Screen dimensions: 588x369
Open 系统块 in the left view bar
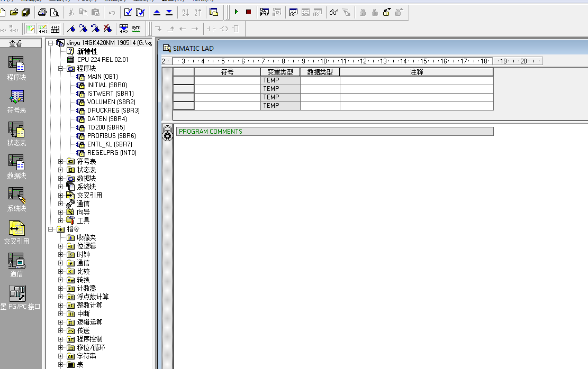coord(16,199)
